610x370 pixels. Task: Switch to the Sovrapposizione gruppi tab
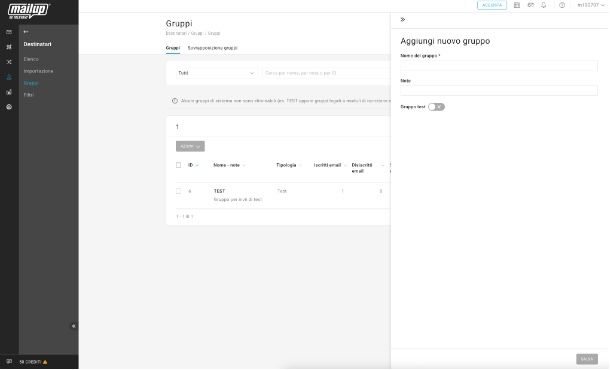click(x=212, y=48)
